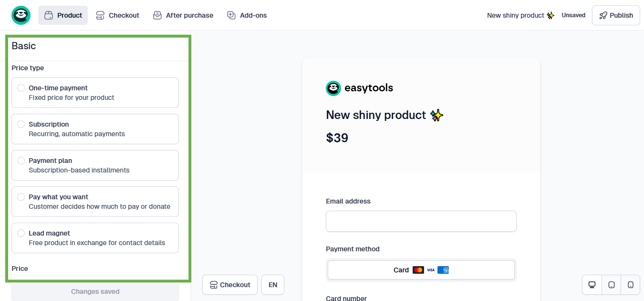Click the easytools logo icon

pyautogui.click(x=21, y=15)
